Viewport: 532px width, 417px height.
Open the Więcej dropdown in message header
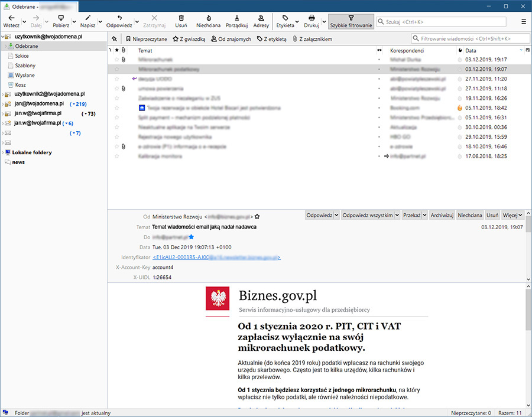511,216
